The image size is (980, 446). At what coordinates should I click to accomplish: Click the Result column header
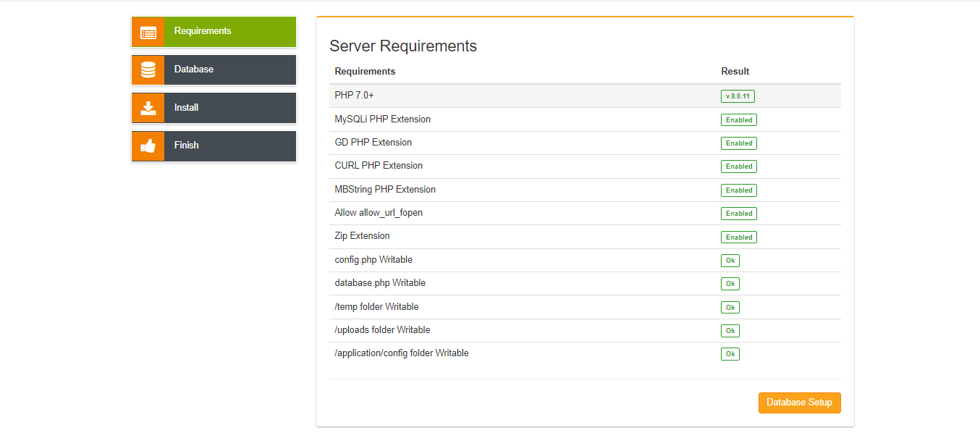[735, 72]
